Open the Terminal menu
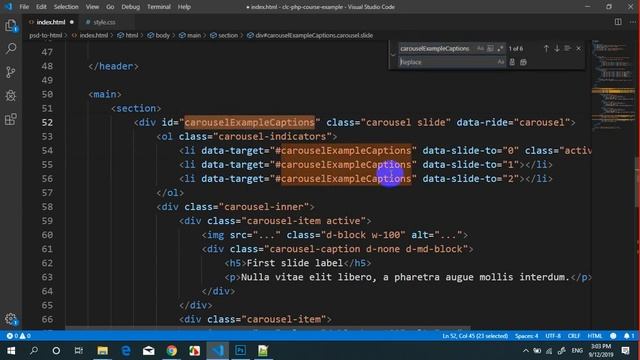This screenshot has width=640, height=360. (159, 7)
